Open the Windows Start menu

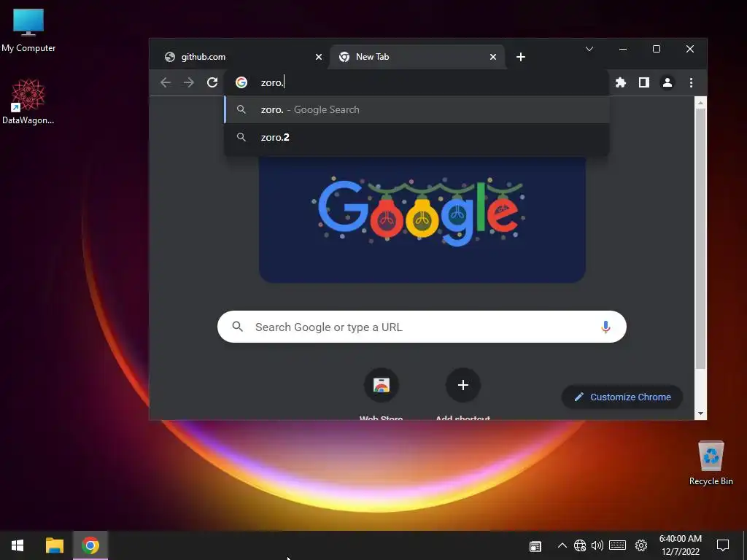point(18,545)
